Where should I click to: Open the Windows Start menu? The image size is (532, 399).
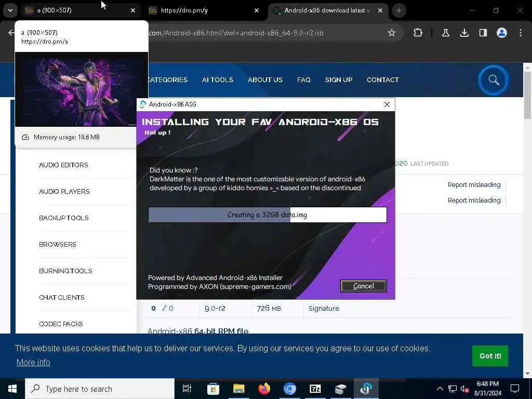pos(12,389)
